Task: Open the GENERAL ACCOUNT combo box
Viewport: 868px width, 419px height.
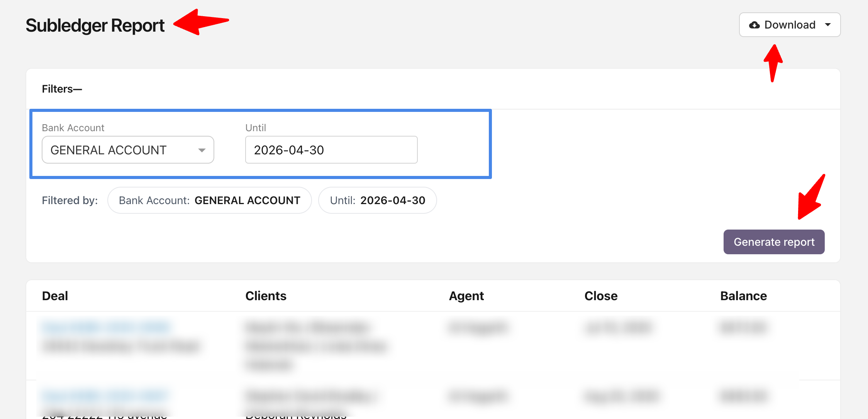Action: click(x=128, y=150)
